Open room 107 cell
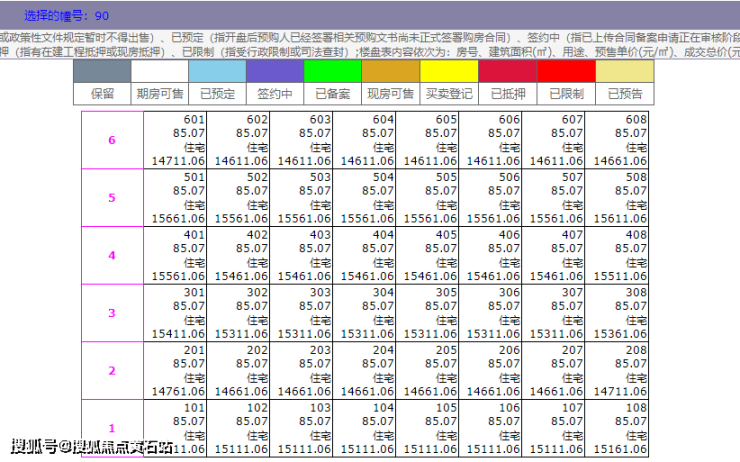Image resolution: width=740 pixels, height=462 pixels. [553, 428]
